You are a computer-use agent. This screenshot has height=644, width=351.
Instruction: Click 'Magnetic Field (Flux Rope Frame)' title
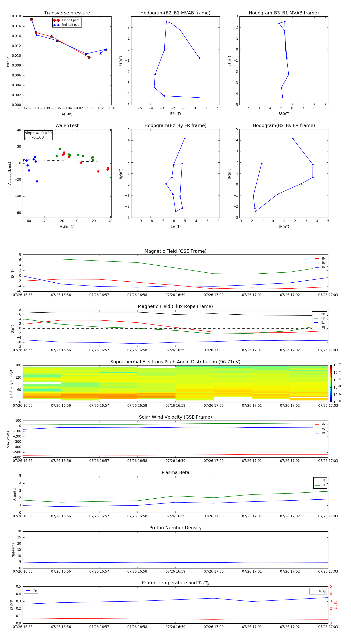175,307
